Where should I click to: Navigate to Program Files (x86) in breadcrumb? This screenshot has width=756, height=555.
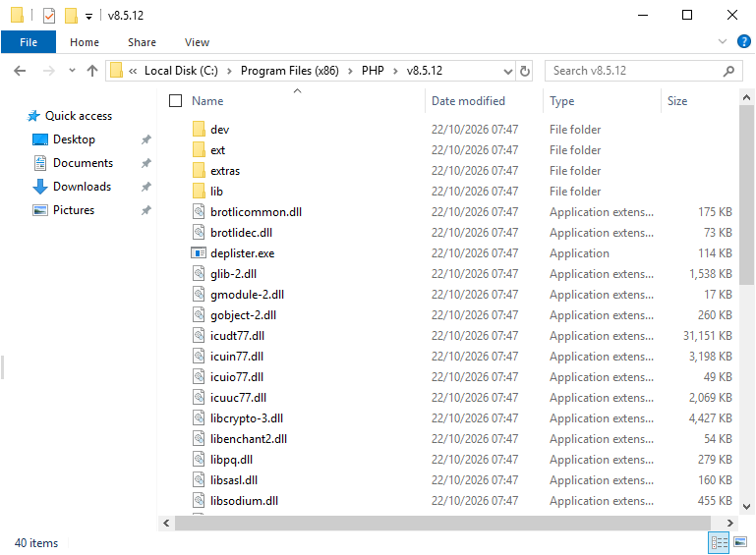290,71
